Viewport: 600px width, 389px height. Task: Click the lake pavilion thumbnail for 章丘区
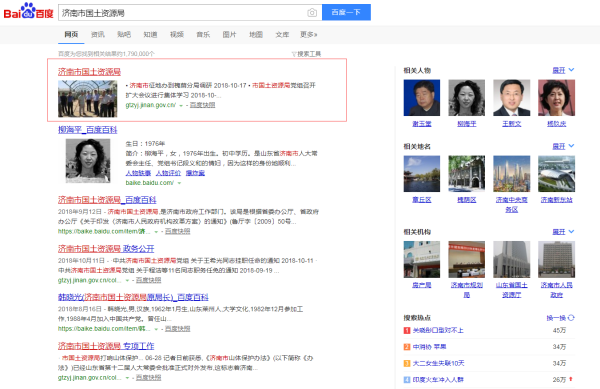[422, 174]
